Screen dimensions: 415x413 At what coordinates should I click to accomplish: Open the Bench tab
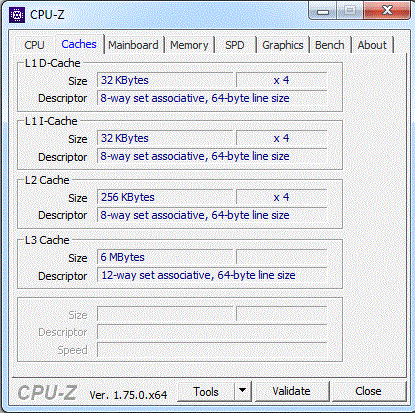click(x=330, y=45)
